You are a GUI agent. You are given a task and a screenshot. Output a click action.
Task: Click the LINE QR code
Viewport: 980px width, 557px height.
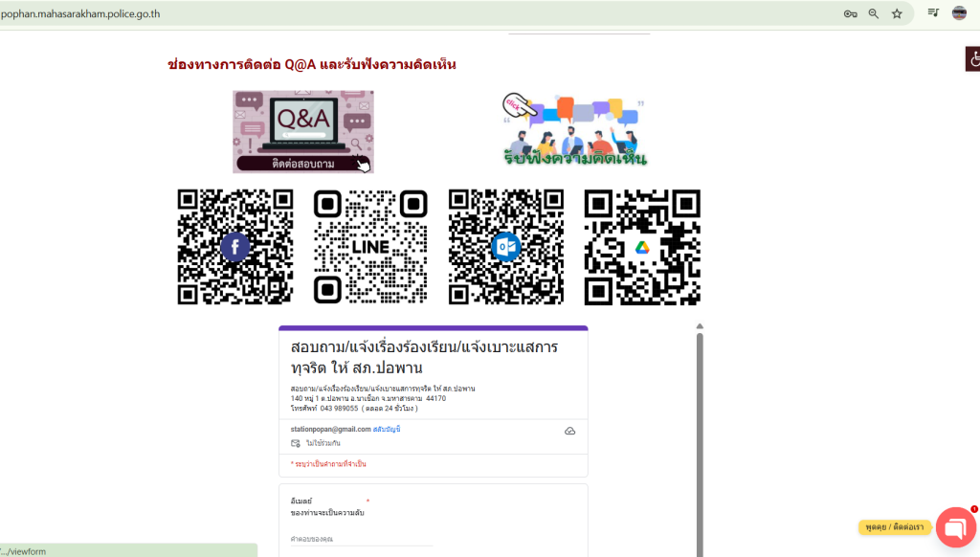[x=370, y=247]
